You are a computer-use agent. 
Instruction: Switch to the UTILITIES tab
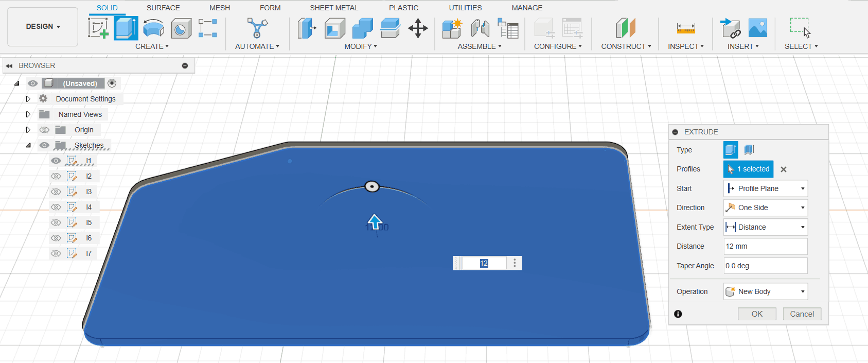pos(465,8)
